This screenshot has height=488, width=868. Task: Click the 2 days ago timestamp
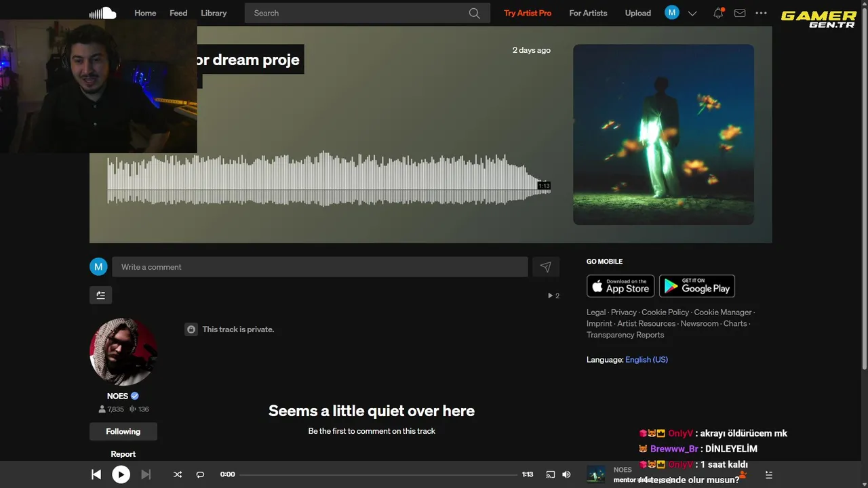(x=532, y=50)
